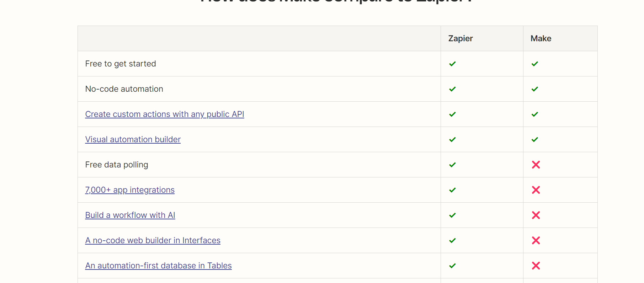Click Zapier checkmark for 'Free data polling'
Screen dimensions: 644x283
452,165
